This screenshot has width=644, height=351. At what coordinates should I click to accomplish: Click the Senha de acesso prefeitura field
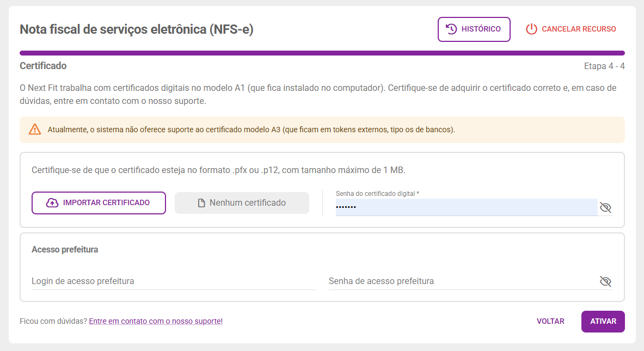(463, 281)
